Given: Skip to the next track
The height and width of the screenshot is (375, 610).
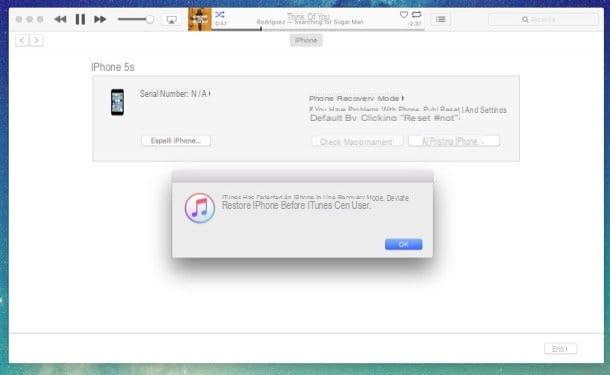Looking at the screenshot, I should click(100, 19).
